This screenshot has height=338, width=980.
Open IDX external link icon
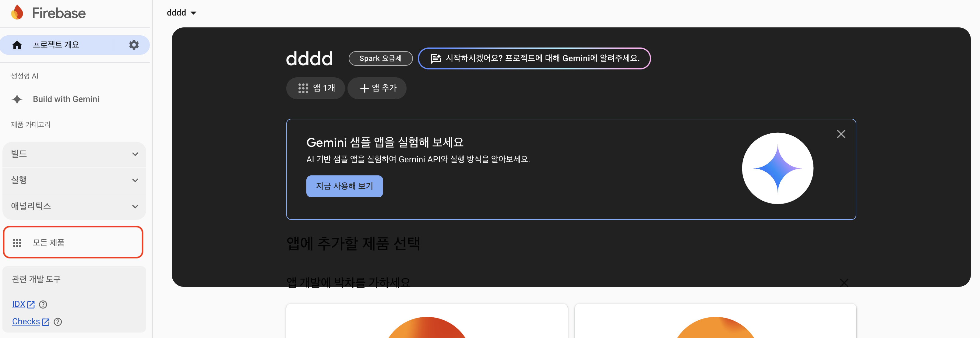click(x=31, y=305)
